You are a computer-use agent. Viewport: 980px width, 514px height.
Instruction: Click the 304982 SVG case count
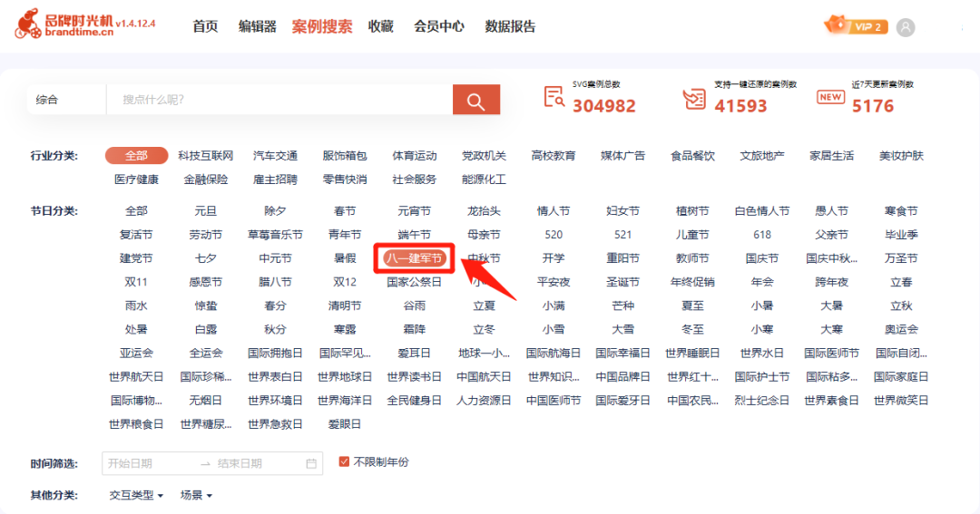[603, 105]
